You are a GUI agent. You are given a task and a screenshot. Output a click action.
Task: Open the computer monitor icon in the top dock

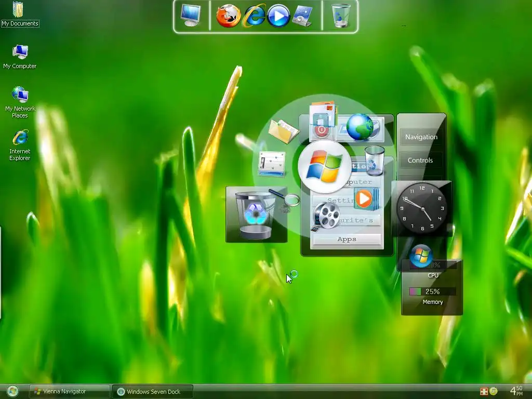(190, 15)
